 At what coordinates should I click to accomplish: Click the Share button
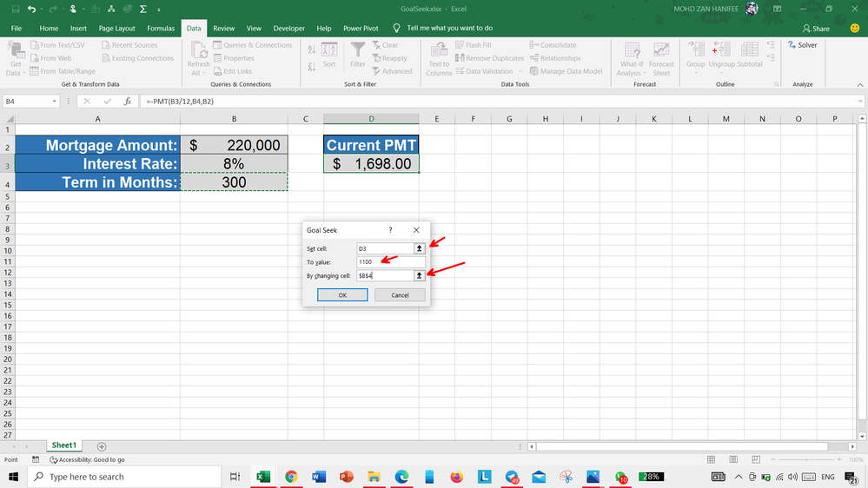(x=816, y=28)
